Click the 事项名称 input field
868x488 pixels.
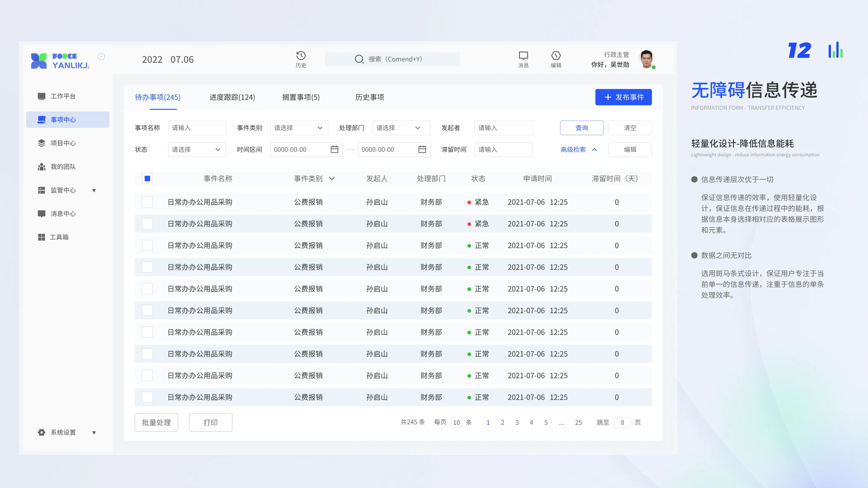[x=197, y=128]
